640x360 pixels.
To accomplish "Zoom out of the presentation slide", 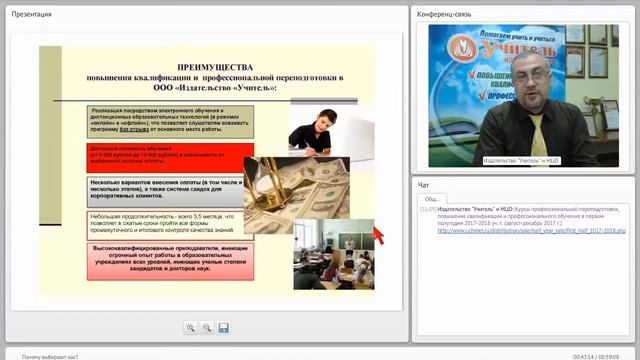I will (207, 328).
